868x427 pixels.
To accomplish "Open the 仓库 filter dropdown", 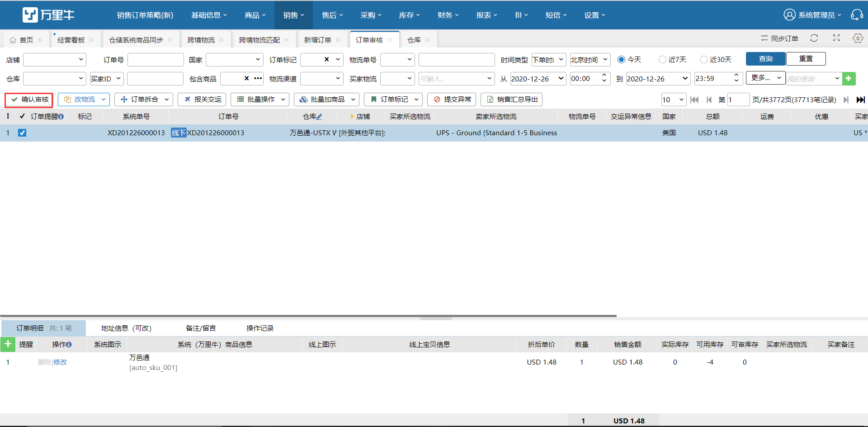I will [55, 78].
